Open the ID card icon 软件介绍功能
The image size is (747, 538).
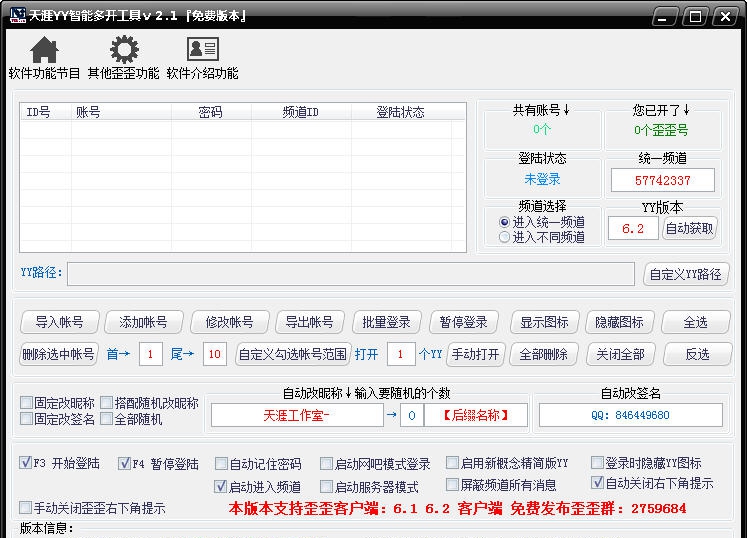click(202, 50)
